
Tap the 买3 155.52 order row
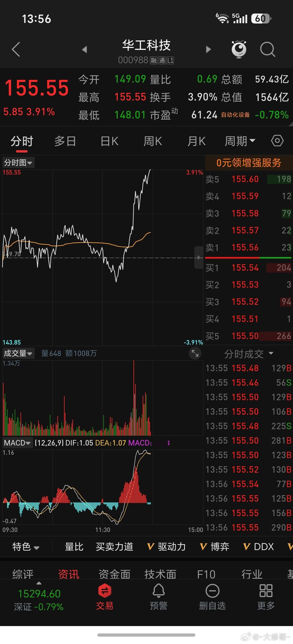point(248,302)
